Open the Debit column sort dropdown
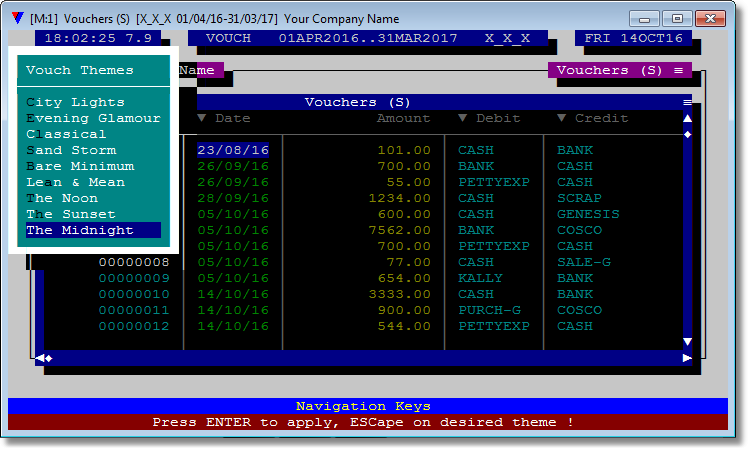This screenshot has width=748, height=450. [462, 118]
